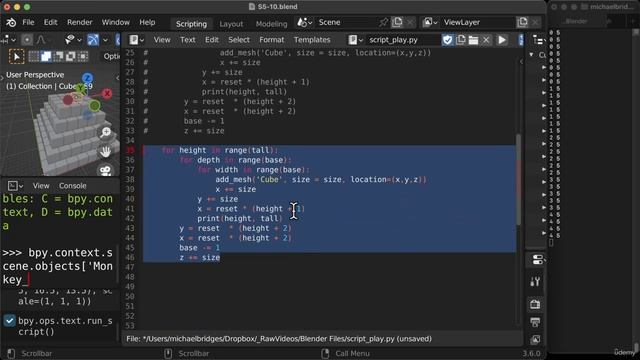Toggle fake user shield for script
Screen dimensions: 640x360
click(448, 40)
